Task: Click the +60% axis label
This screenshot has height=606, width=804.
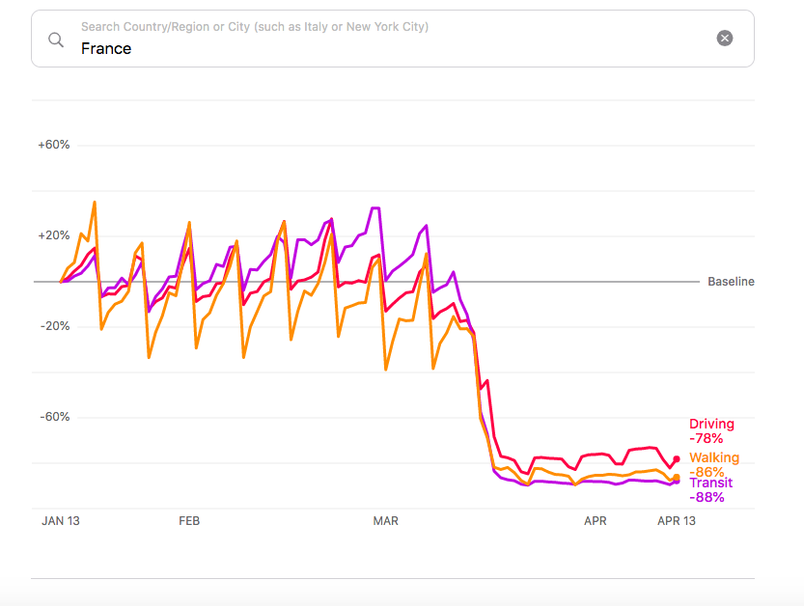Action: click(54, 145)
